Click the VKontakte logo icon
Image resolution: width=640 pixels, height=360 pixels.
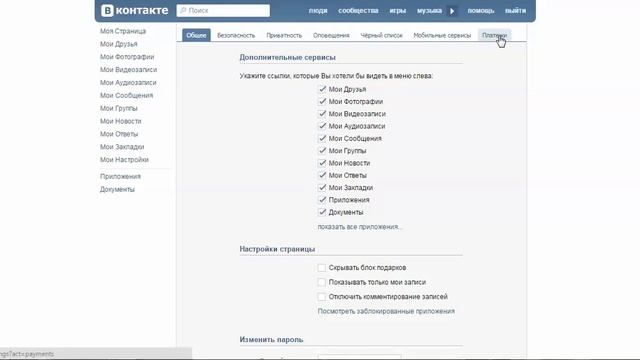tap(107, 11)
